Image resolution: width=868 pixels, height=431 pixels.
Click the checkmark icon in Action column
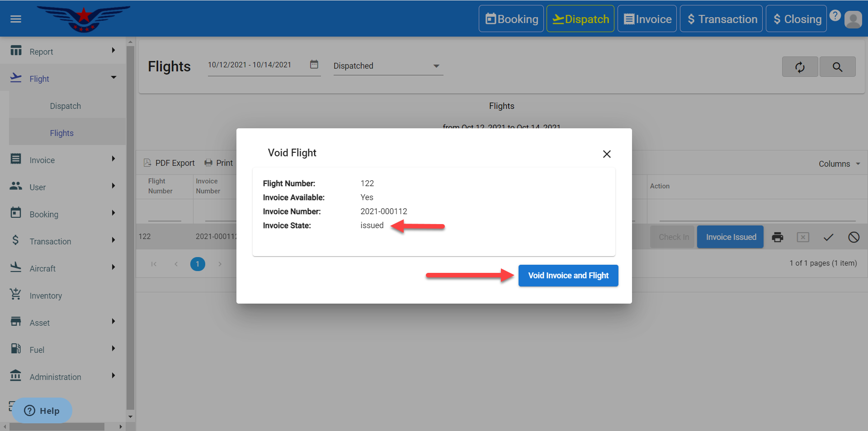(x=828, y=237)
